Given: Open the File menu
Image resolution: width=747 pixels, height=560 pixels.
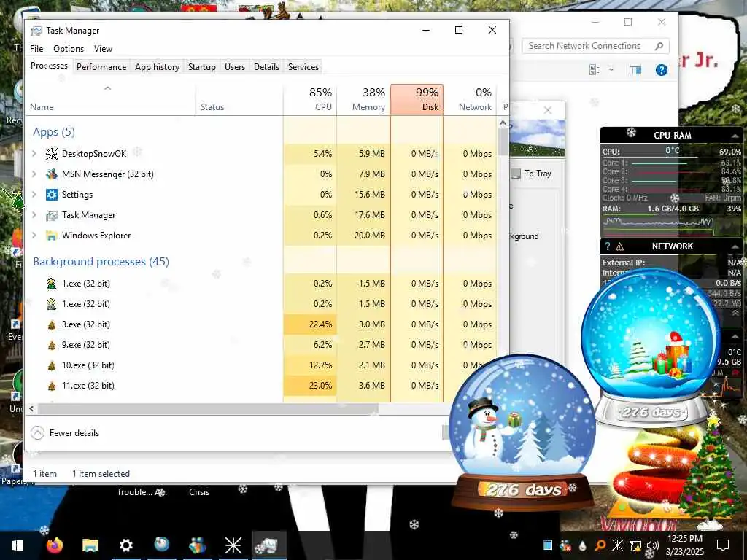Looking at the screenshot, I should 36,49.
